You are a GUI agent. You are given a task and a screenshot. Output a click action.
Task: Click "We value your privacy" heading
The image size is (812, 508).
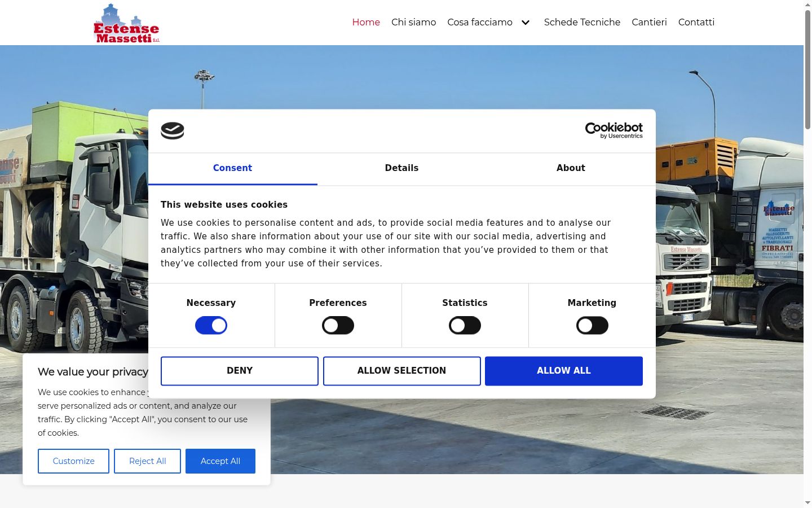tap(93, 372)
